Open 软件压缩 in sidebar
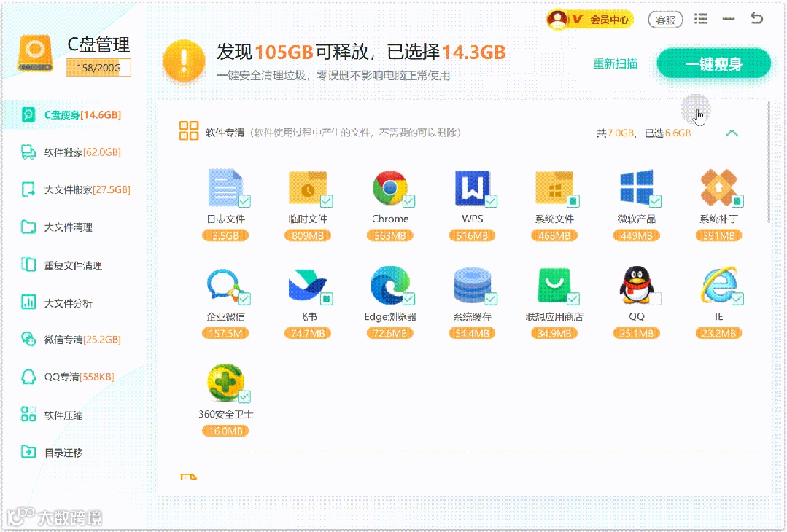 tap(74, 415)
